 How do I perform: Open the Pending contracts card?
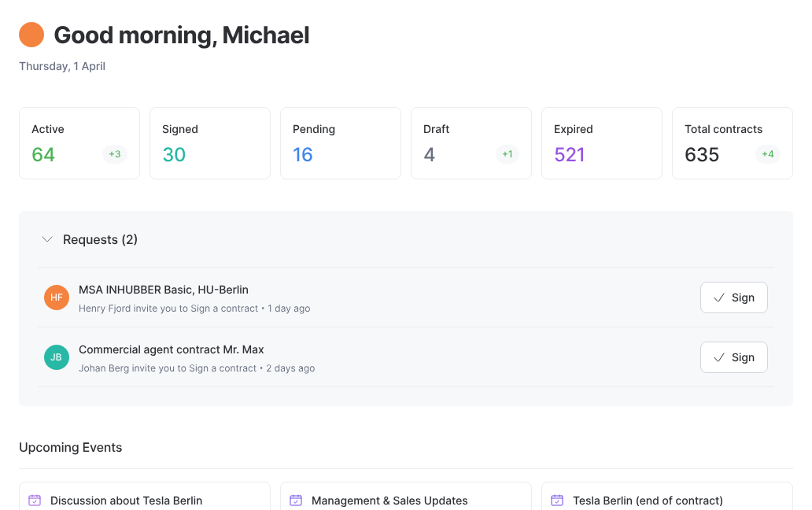tap(340, 142)
